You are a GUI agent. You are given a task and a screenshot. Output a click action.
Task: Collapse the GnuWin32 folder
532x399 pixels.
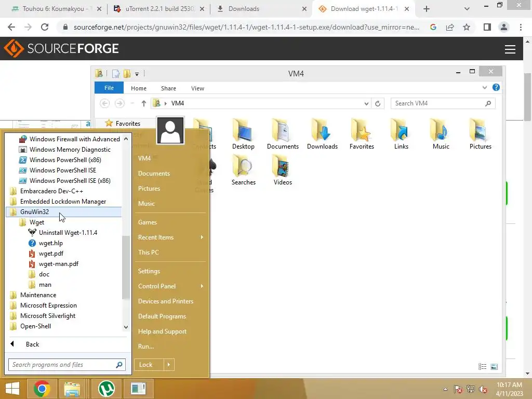[x=64, y=212]
